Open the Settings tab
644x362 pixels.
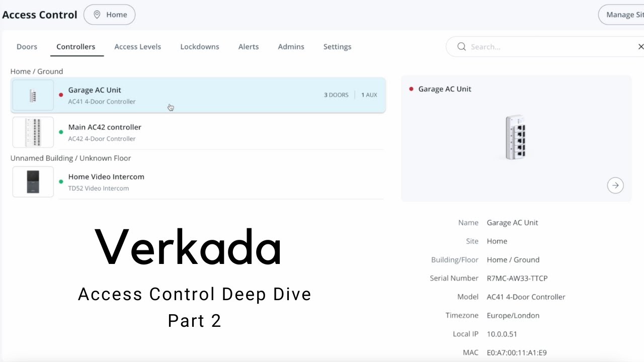[338, 47]
